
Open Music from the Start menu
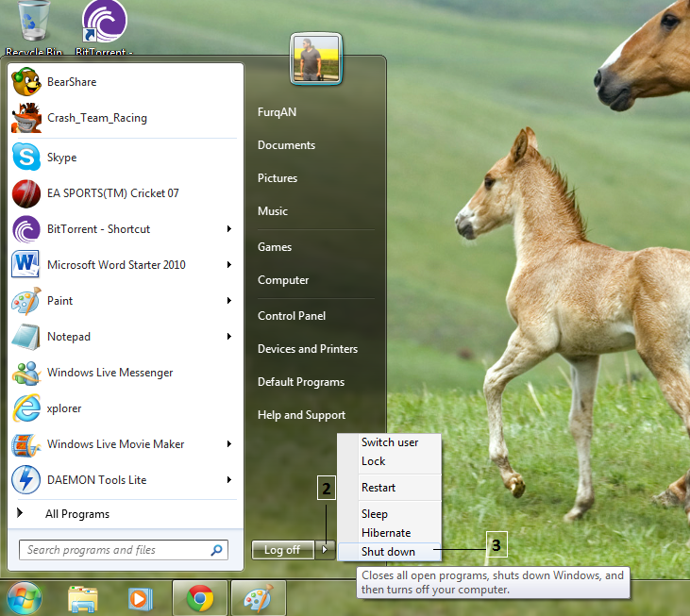click(x=273, y=211)
